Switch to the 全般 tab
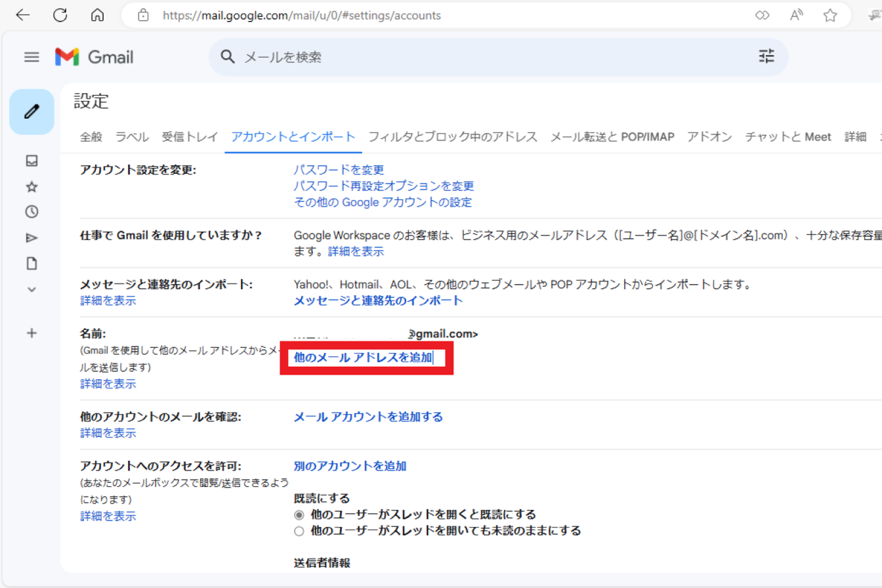 coord(91,137)
